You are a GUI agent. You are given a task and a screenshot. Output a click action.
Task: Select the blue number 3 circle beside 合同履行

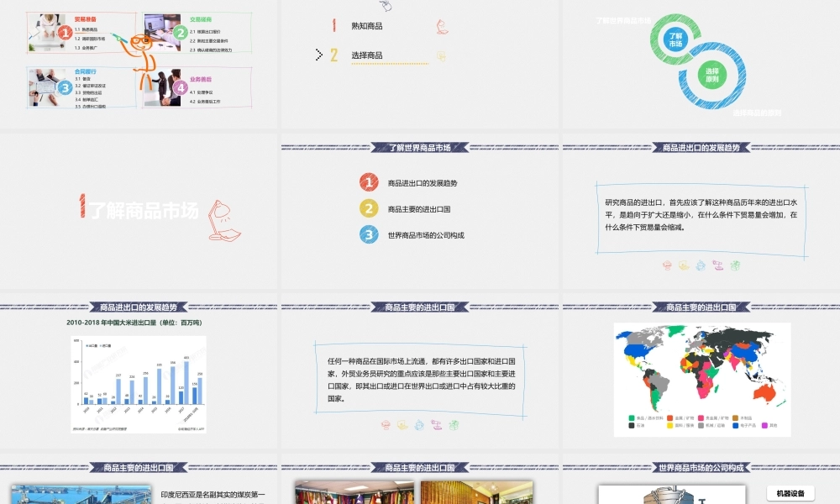point(65,87)
